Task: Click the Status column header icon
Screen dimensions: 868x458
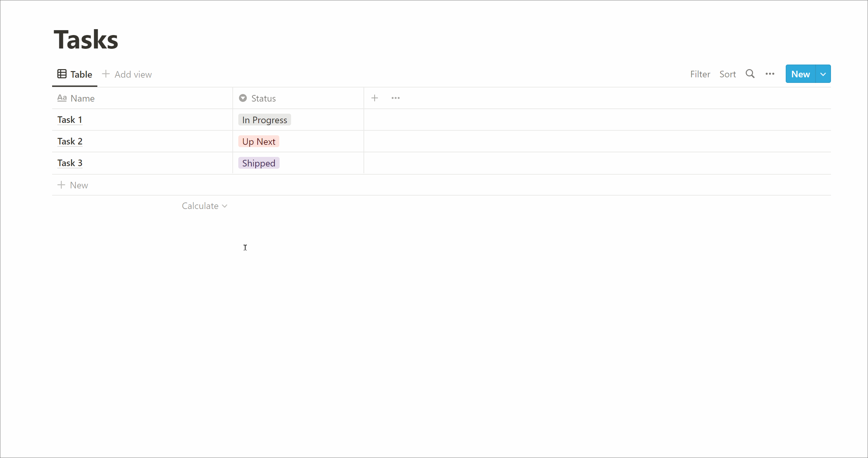Action: pyautogui.click(x=242, y=98)
